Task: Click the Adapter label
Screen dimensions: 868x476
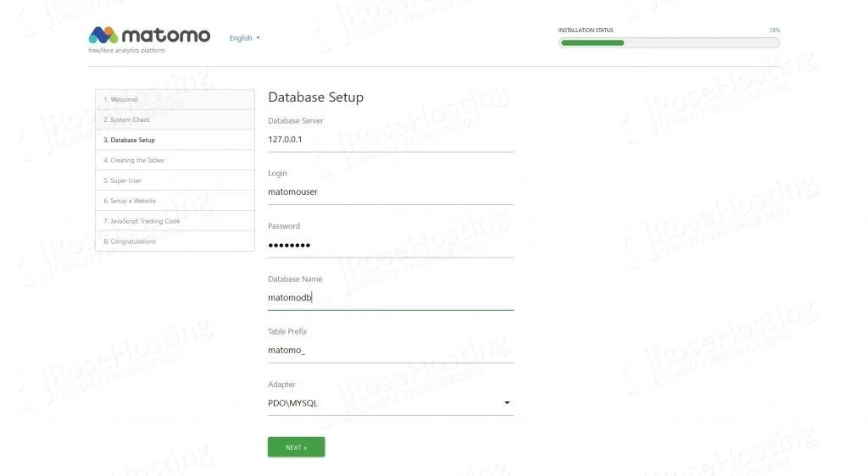Action: (x=281, y=385)
